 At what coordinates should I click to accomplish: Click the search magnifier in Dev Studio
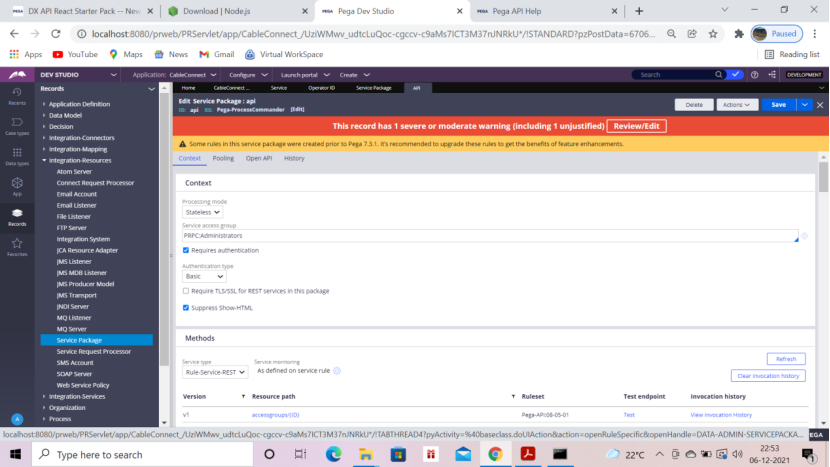[x=718, y=75]
